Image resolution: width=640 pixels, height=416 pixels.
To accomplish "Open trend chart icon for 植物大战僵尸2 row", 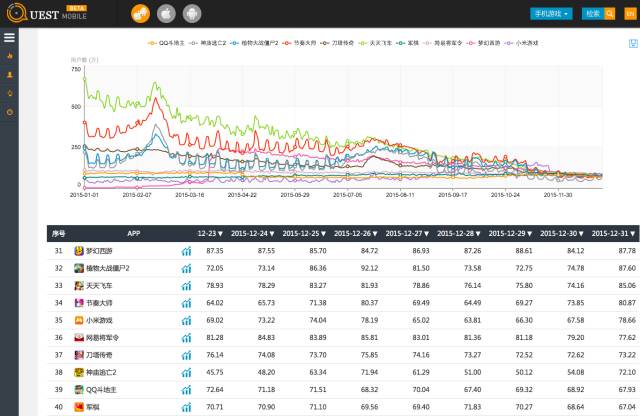I will (187, 268).
